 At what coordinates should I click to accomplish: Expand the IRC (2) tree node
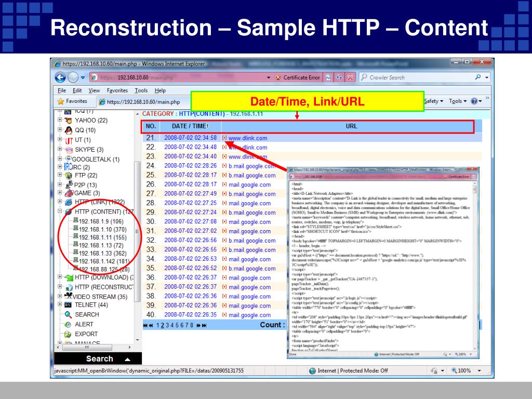click(60, 167)
